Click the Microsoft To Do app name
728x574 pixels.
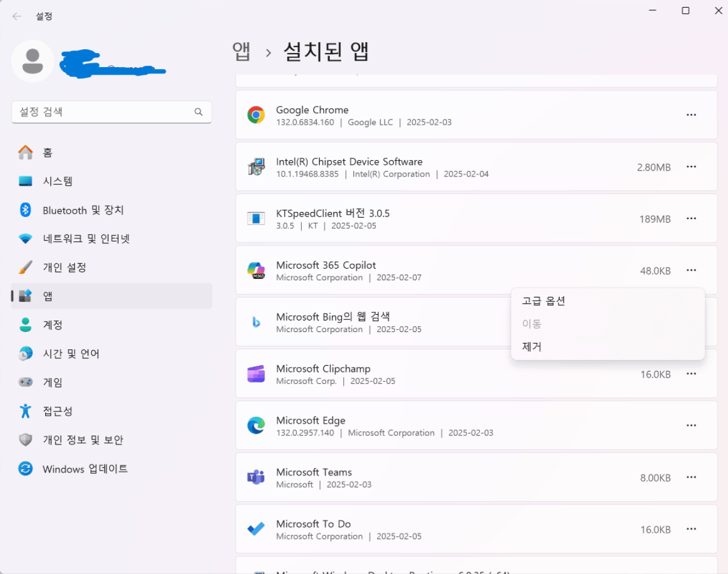[x=313, y=524]
